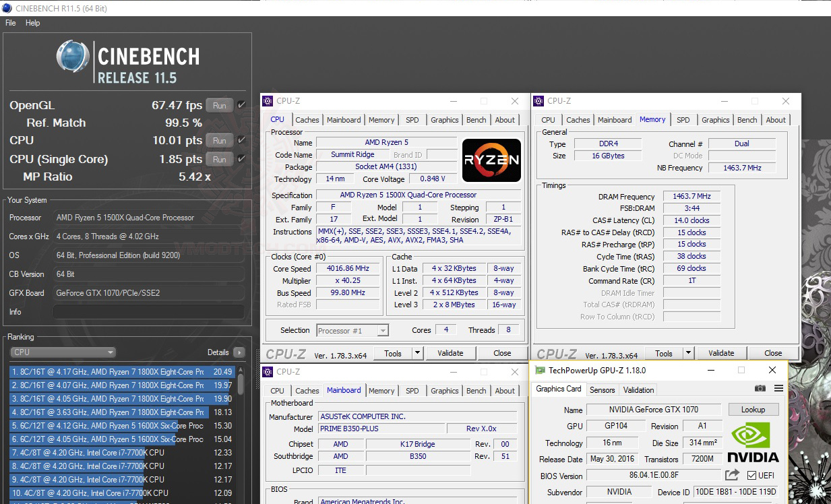
Task: Click the Lookup button in GPU-Z
Action: [x=753, y=409]
